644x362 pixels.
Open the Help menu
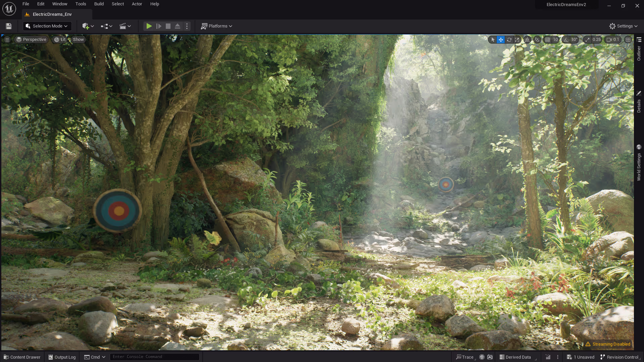(x=155, y=4)
